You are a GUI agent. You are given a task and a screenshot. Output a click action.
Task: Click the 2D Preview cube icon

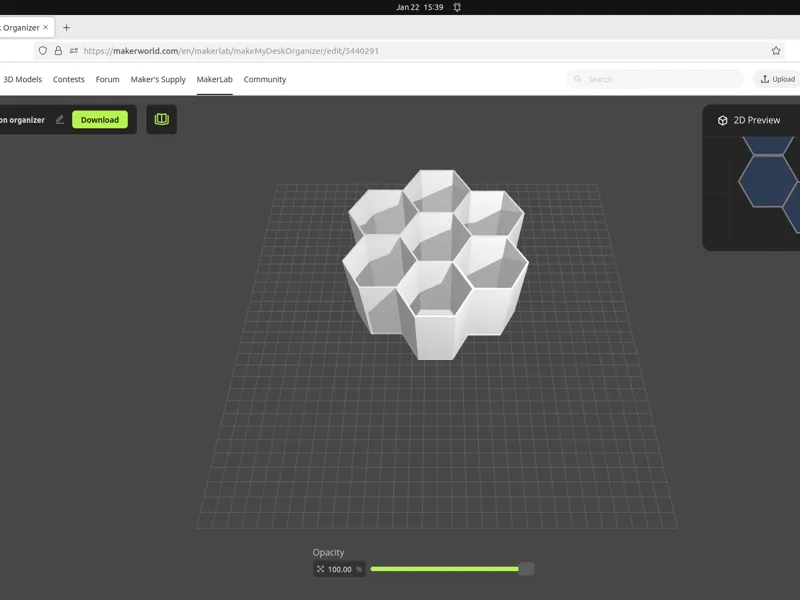pyautogui.click(x=722, y=120)
